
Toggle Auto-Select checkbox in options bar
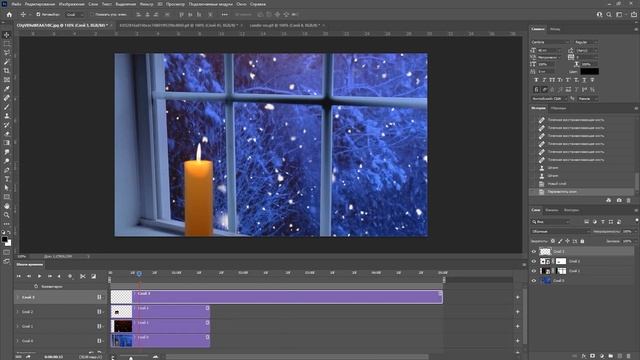point(38,14)
